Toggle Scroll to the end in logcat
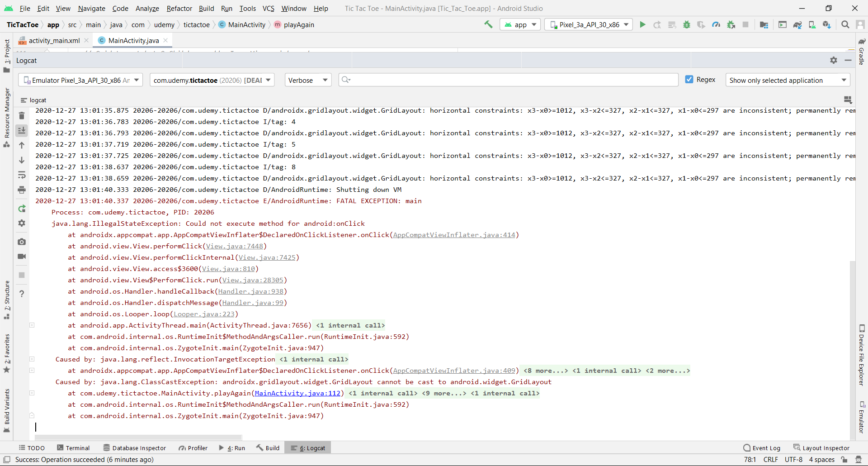868x466 pixels. tap(22, 131)
